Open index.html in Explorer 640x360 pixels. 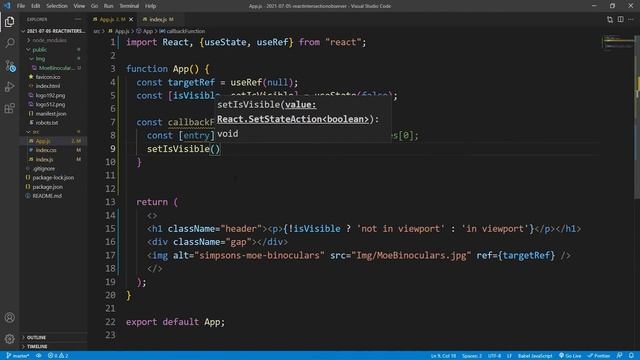point(53,86)
